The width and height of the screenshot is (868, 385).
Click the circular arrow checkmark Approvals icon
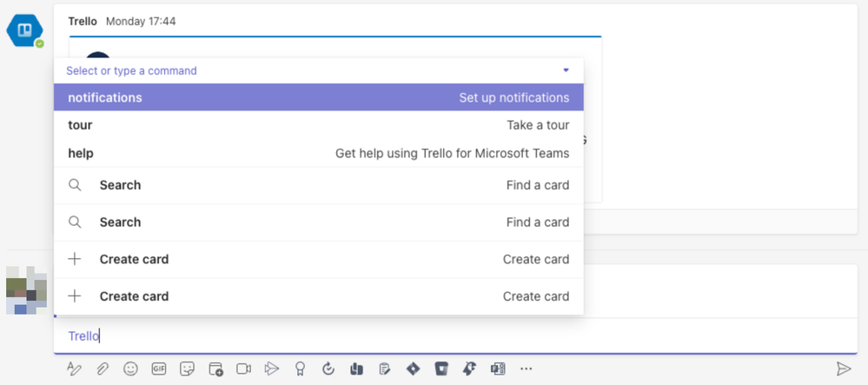(328, 368)
